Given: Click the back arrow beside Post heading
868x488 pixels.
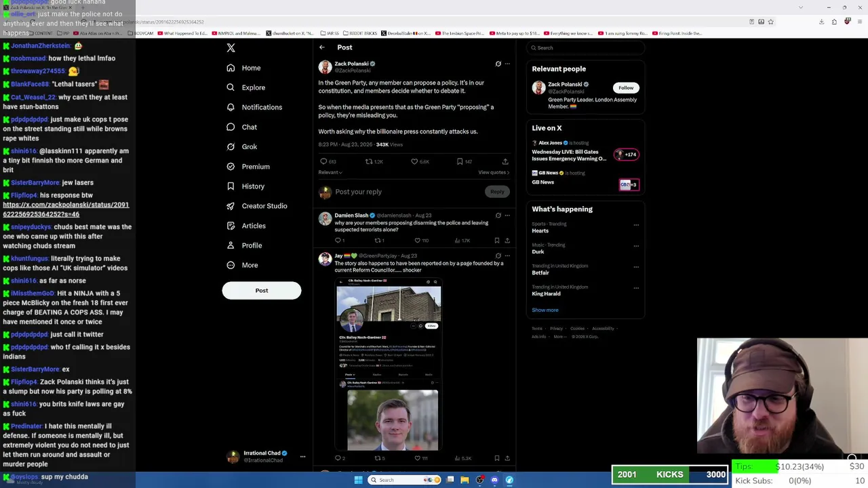Looking at the screenshot, I should 322,47.
